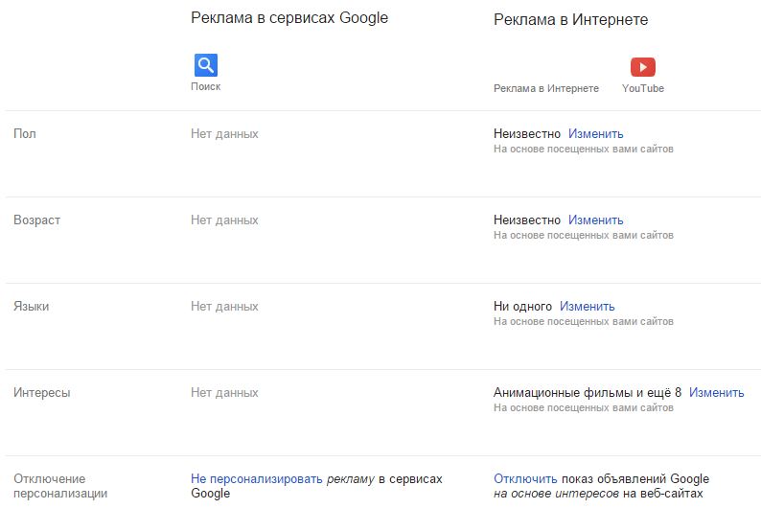761x532 pixels.
Task: Click the large 'Реклама в Интернете' column heading
Action: click(x=570, y=20)
